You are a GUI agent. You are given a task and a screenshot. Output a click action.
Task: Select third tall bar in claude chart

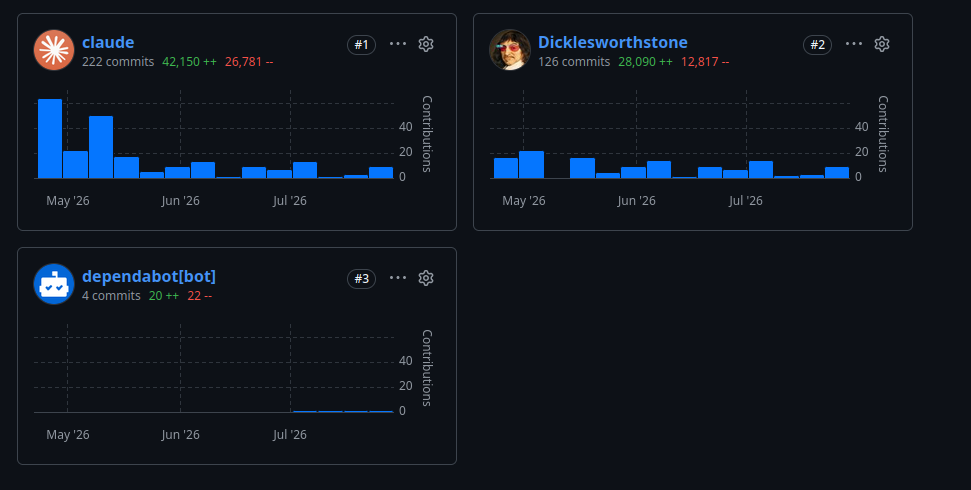coord(101,147)
